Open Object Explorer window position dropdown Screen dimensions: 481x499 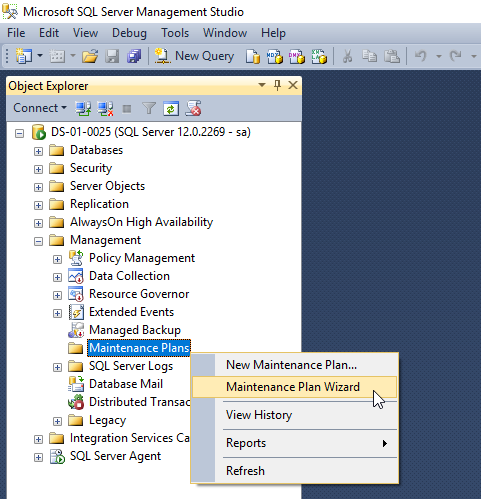[262, 85]
